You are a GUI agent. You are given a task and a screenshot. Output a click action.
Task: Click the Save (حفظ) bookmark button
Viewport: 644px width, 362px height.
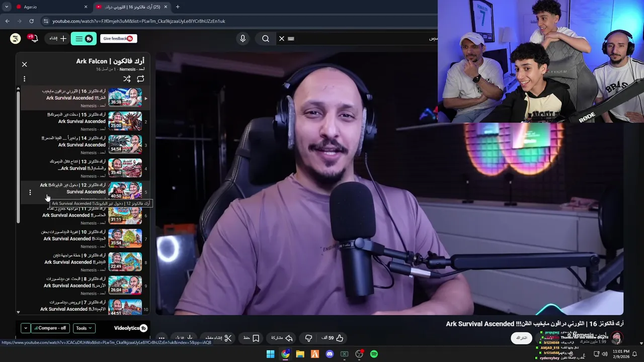251,338
